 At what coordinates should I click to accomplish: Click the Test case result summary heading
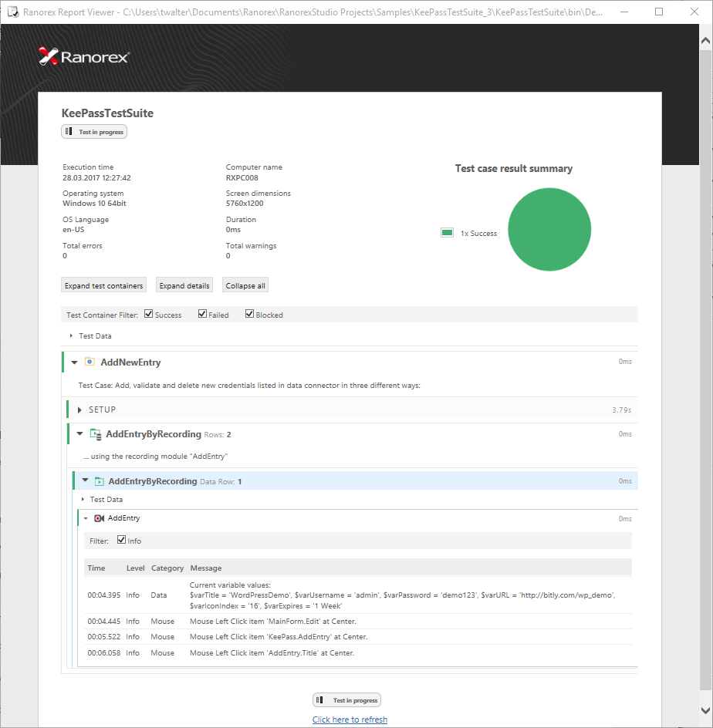click(x=514, y=169)
